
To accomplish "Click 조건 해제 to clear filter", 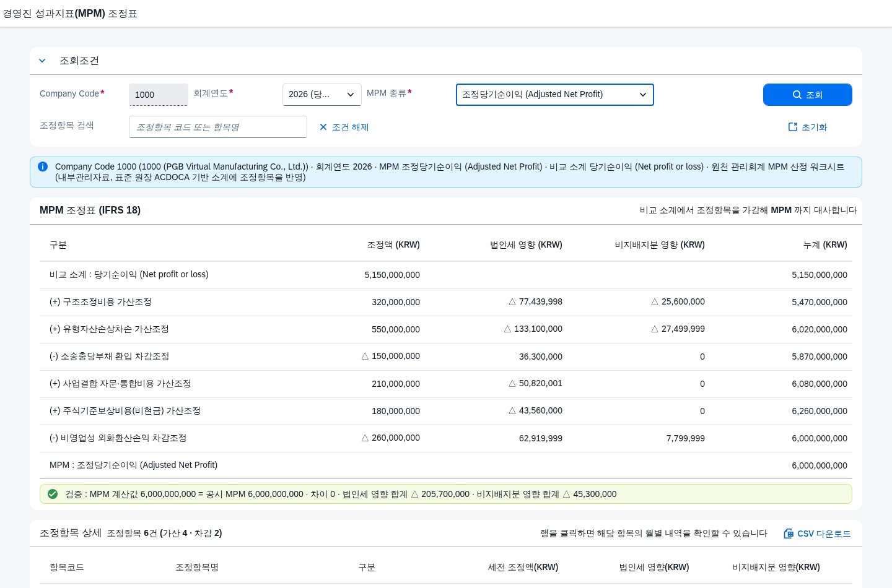I will [344, 127].
